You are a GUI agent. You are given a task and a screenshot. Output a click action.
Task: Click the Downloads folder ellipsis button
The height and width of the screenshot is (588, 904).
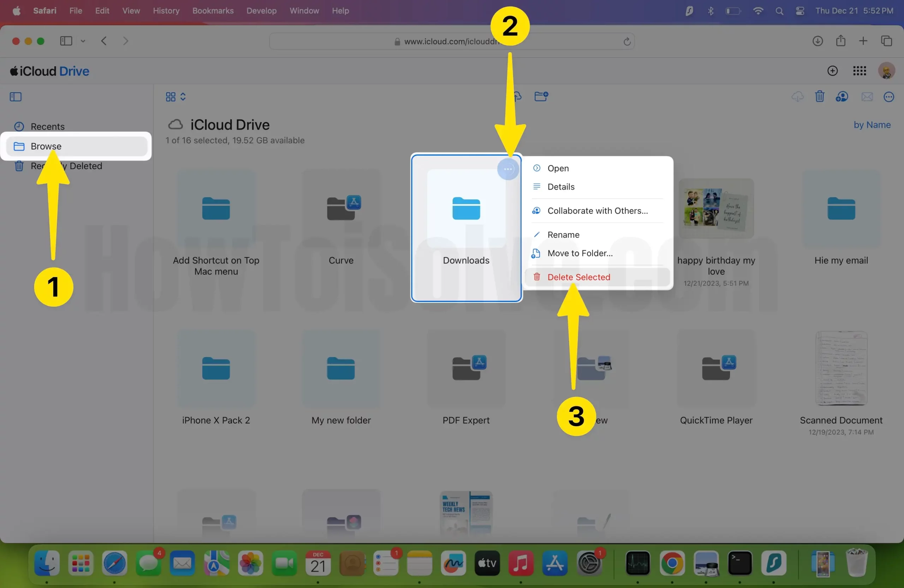point(508,169)
